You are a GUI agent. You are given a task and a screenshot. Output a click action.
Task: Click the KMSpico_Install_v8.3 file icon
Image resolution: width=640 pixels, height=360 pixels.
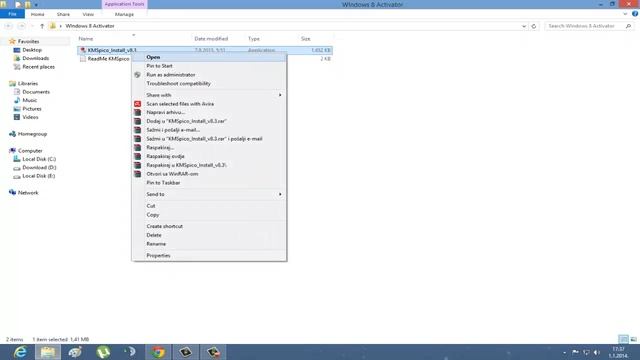pyautogui.click(x=83, y=50)
